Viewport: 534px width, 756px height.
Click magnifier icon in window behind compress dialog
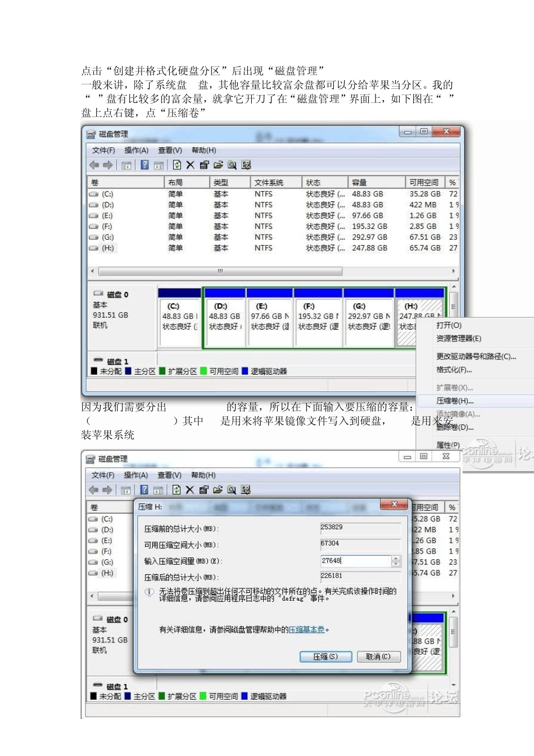pos(232,490)
